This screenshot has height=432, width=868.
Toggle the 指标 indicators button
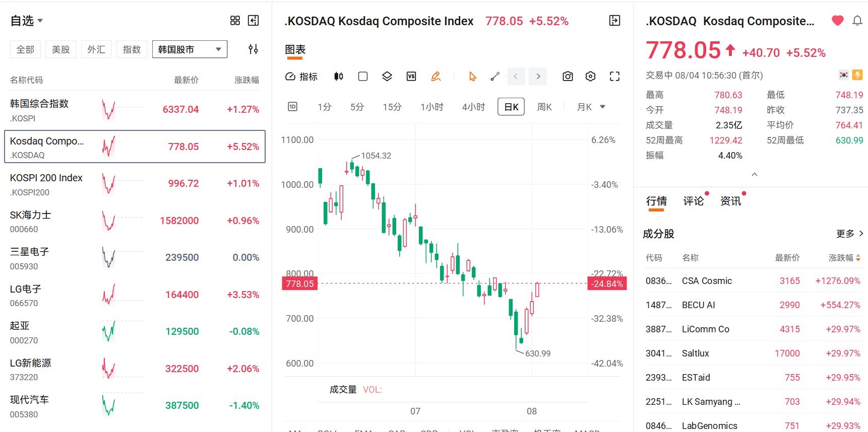click(301, 77)
